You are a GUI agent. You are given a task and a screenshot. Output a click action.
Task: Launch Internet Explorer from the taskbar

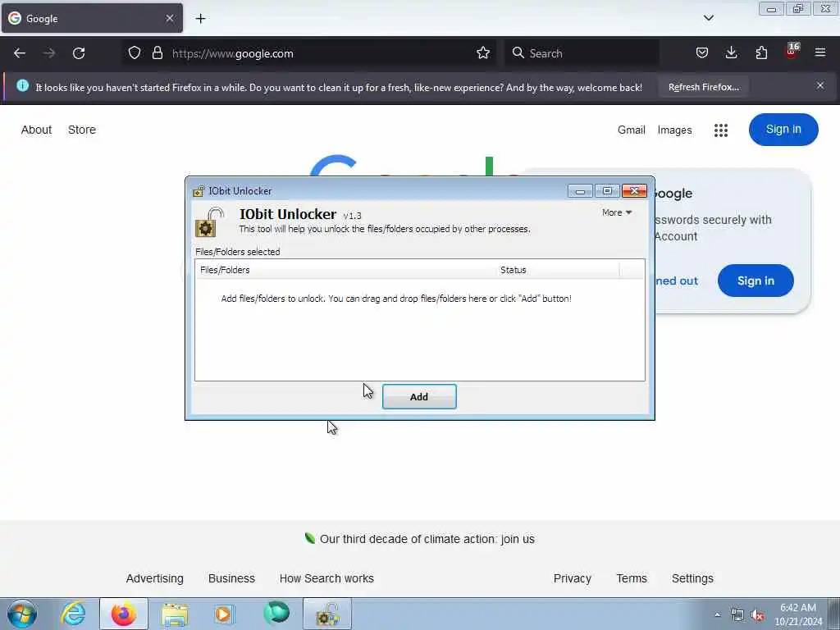[x=73, y=614]
